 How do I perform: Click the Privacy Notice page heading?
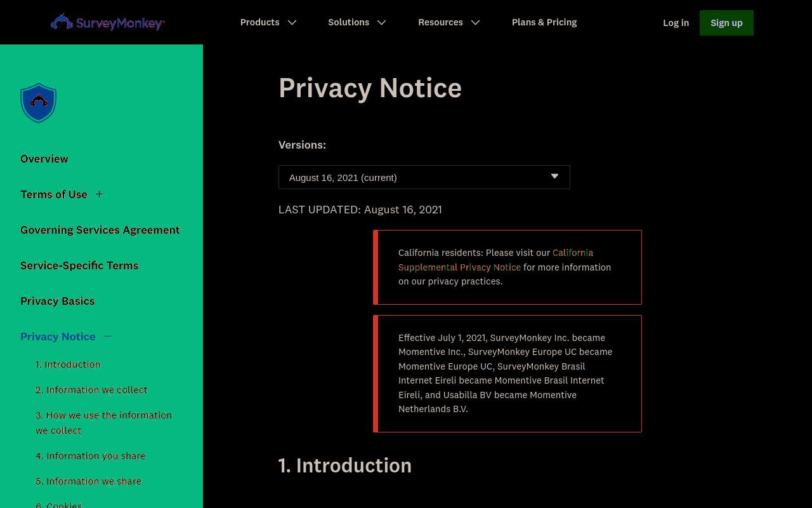click(370, 88)
